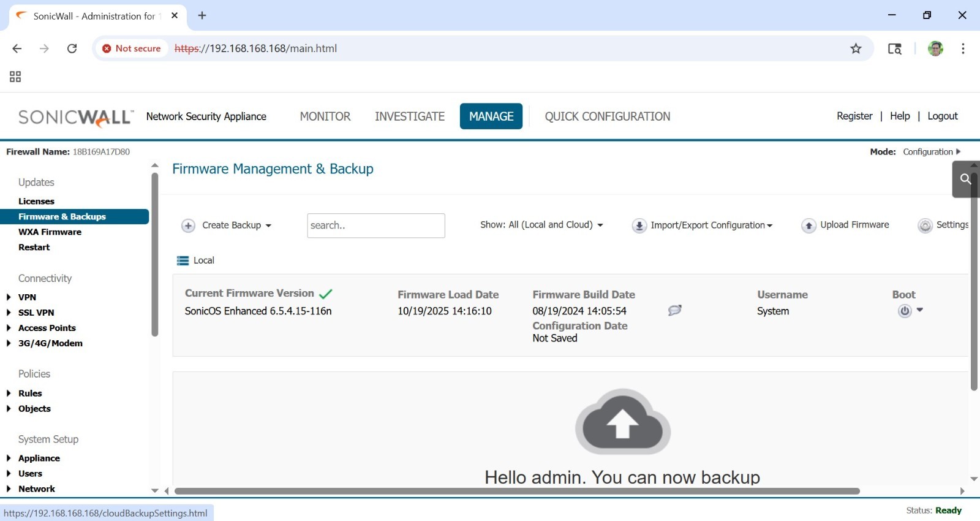Close the SonicWall Administration tab
Viewport: 980px width, 521px height.
[x=175, y=15]
